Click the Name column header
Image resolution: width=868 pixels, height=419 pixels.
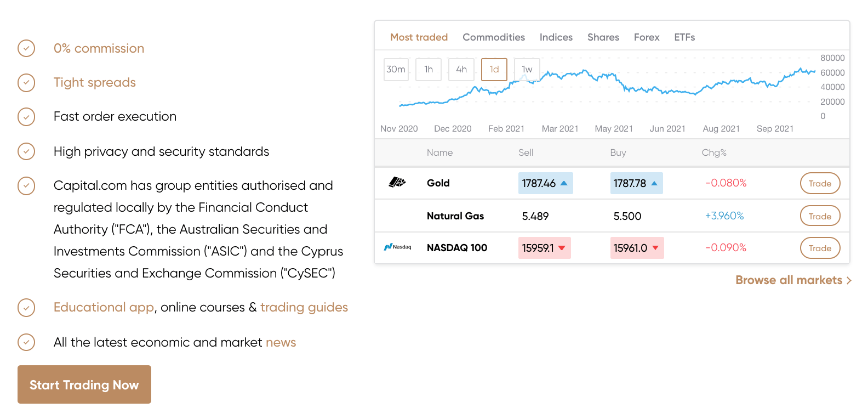[x=440, y=152]
